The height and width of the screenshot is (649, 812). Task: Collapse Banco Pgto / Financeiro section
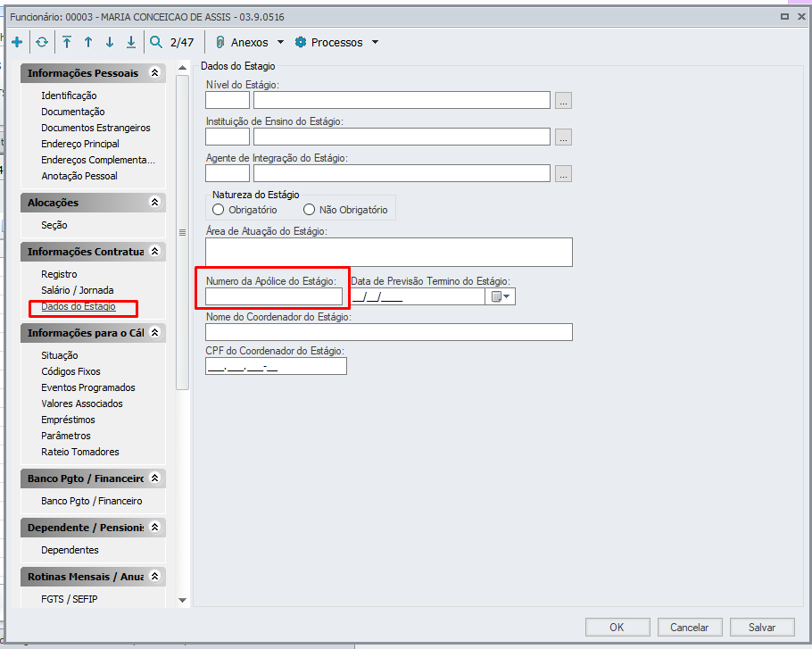point(155,478)
